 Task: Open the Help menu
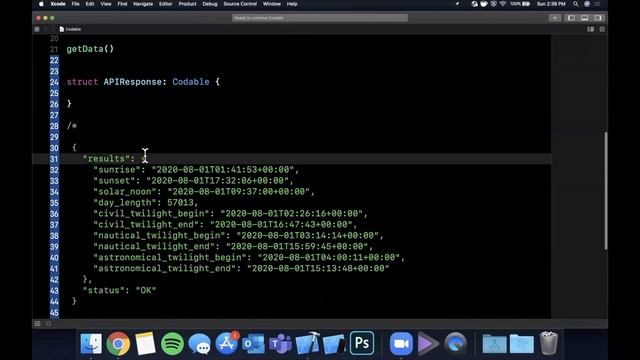coord(292,4)
